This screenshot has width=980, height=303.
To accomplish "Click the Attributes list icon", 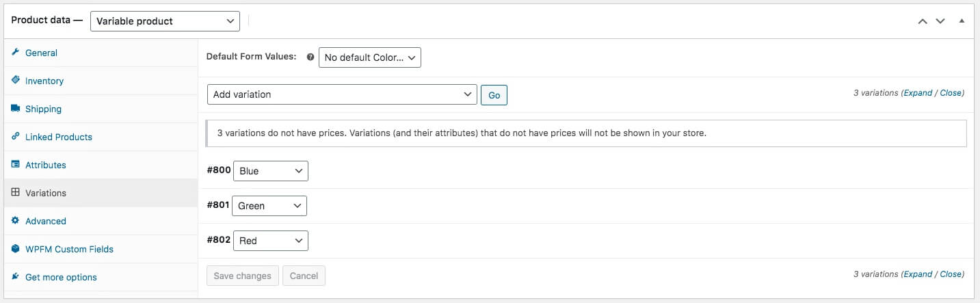I will click(x=16, y=165).
